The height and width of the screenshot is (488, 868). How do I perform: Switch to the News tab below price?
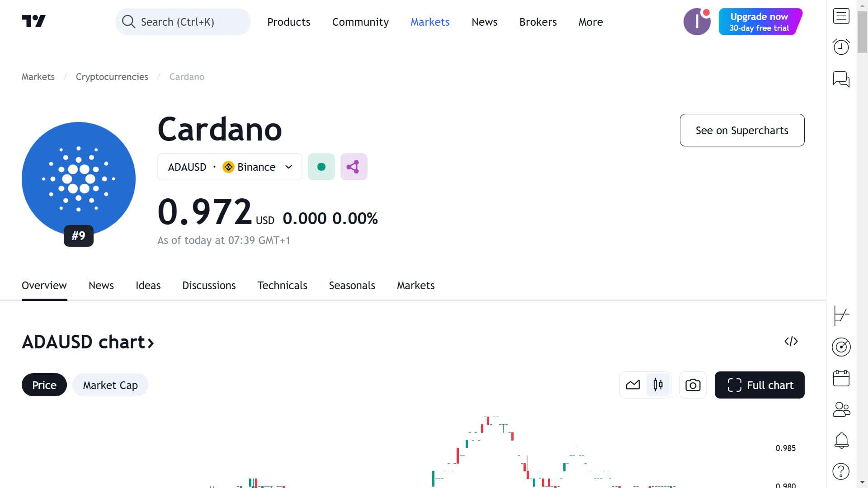coord(101,286)
